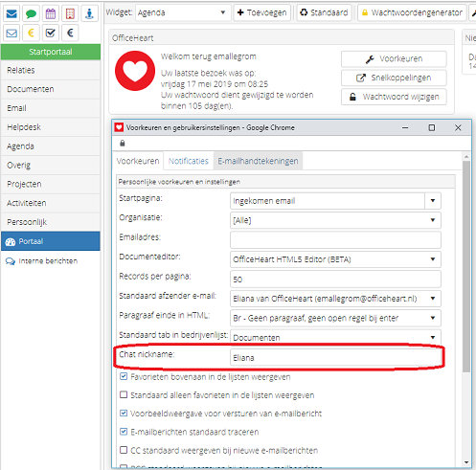Click the Portaal dashboard gauge icon
The height and width of the screenshot is (470, 476).
(11, 242)
